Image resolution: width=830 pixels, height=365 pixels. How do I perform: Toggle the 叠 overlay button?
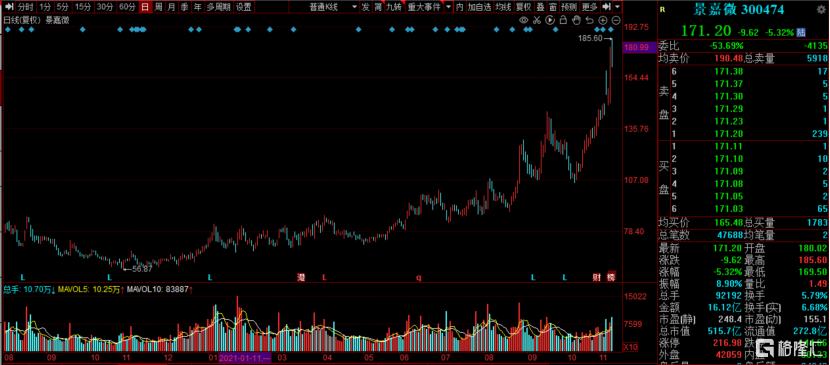pos(540,7)
